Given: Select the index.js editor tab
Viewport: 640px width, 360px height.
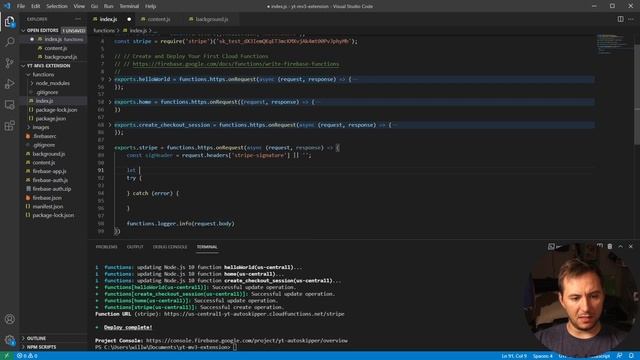Looking at the screenshot, I should [x=108, y=19].
